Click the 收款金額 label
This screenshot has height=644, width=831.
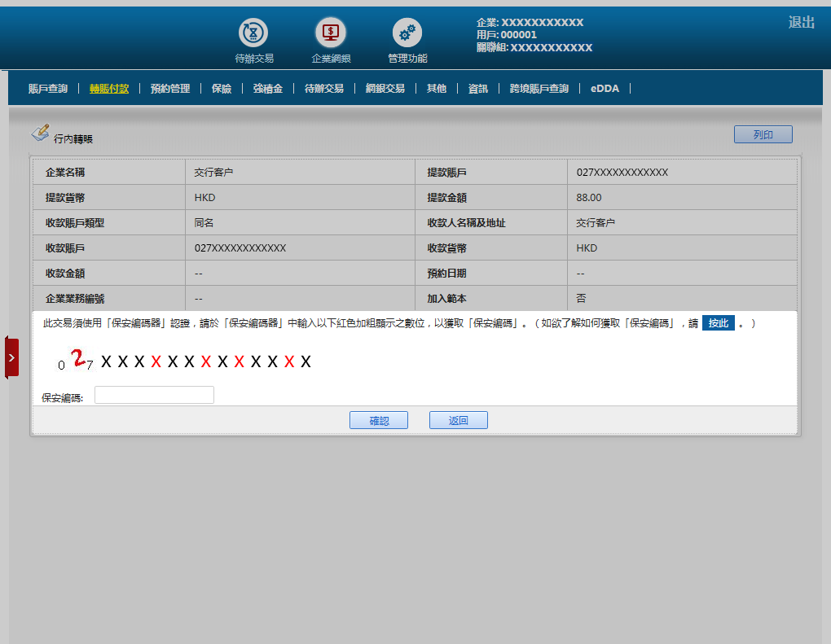coord(65,274)
